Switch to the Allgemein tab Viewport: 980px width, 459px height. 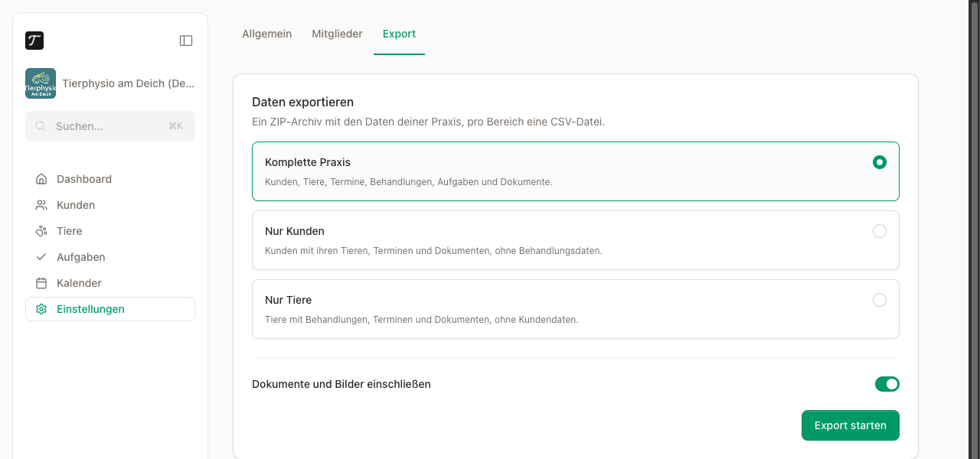pyautogui.click(x=266, y=34)
